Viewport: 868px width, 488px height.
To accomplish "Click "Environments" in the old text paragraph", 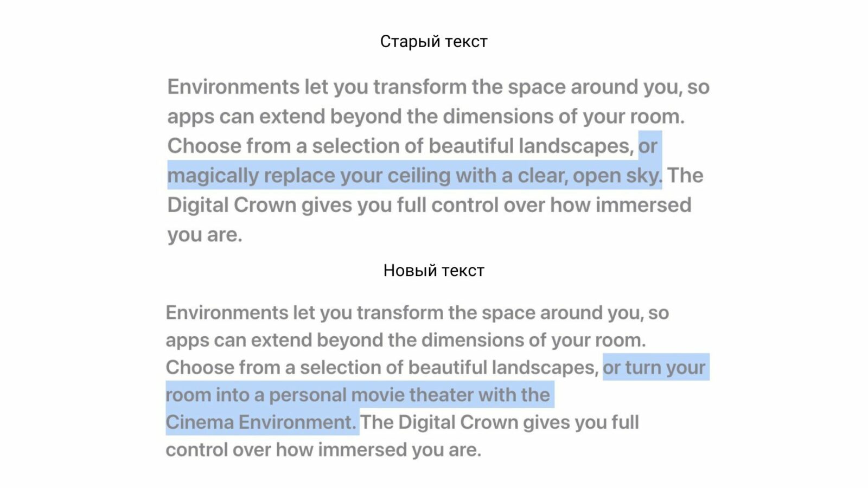I will point(233,87).
